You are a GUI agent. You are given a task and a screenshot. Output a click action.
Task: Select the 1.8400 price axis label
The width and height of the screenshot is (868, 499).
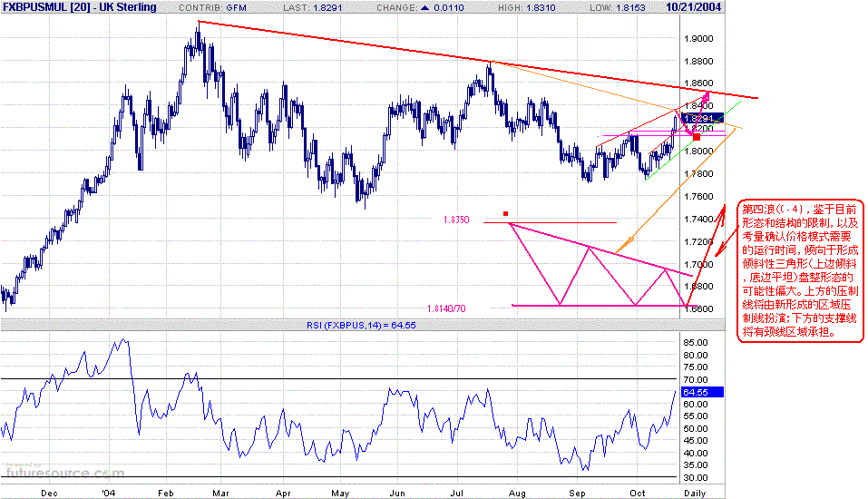pos(698,106)
